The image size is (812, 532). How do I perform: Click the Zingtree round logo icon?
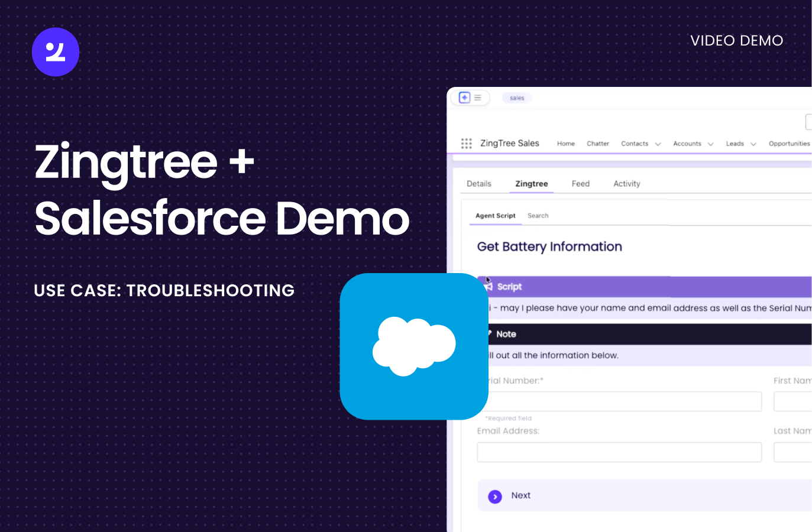tap(56, 52)
